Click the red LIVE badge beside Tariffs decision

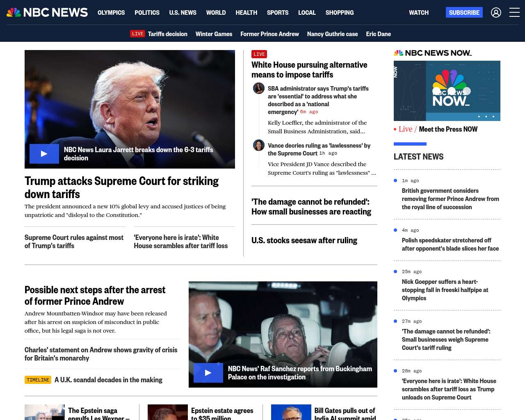pos(137,34)
